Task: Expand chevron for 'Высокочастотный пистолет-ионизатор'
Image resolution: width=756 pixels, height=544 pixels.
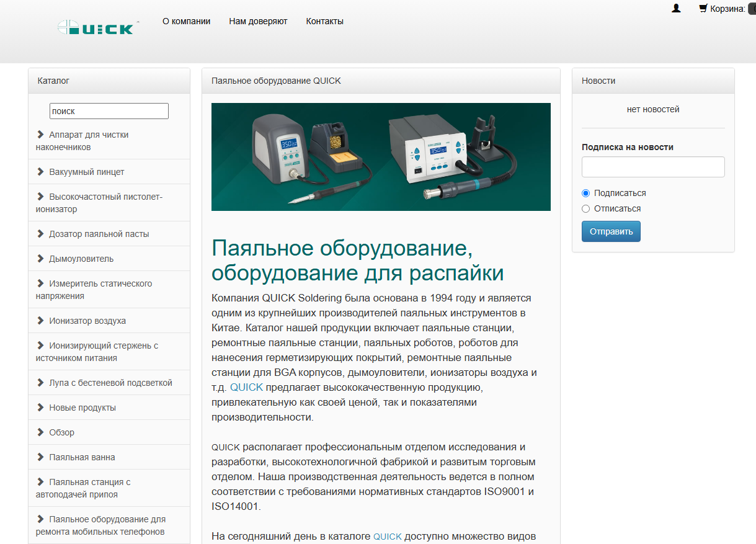Action: coord(41,196)
